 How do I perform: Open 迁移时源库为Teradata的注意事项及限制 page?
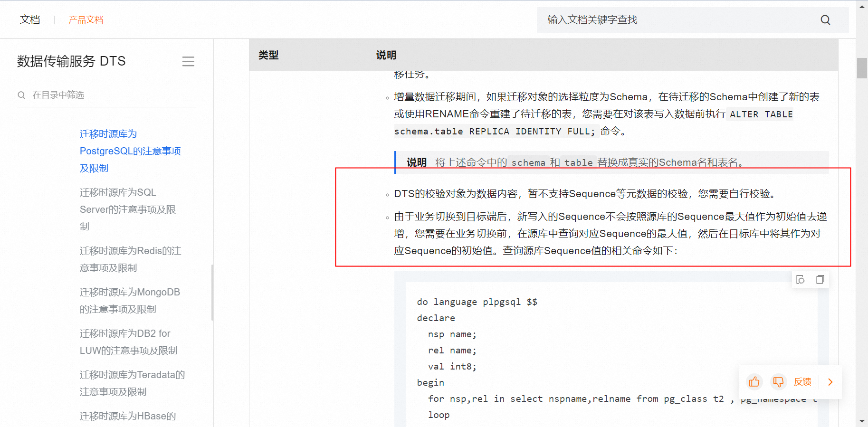click(132, 383)
